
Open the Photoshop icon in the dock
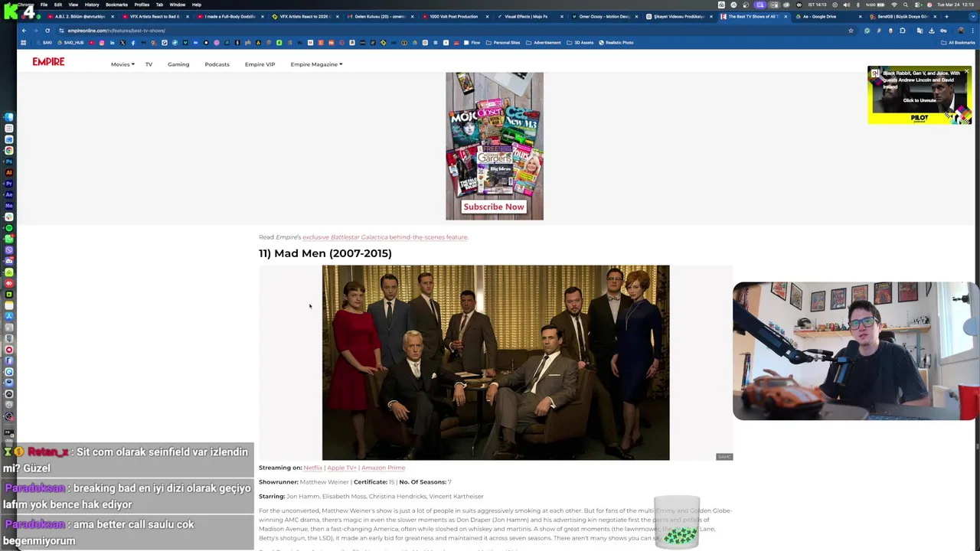pos(9,160)
